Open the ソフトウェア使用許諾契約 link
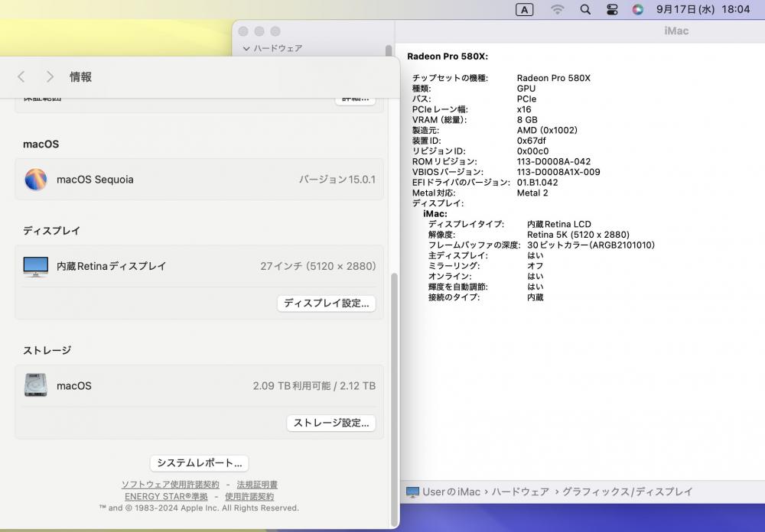The width and height of the screenshot is (765, 532). pyautogui.click(x=170, y=485)
